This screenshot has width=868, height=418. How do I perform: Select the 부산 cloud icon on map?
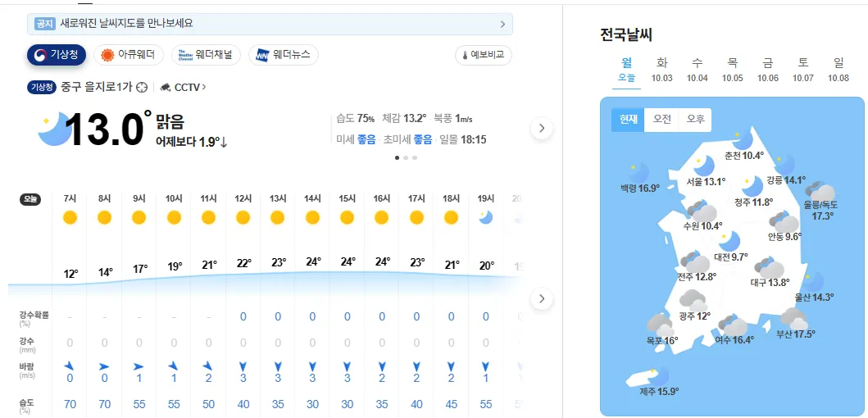click(793, 318)
